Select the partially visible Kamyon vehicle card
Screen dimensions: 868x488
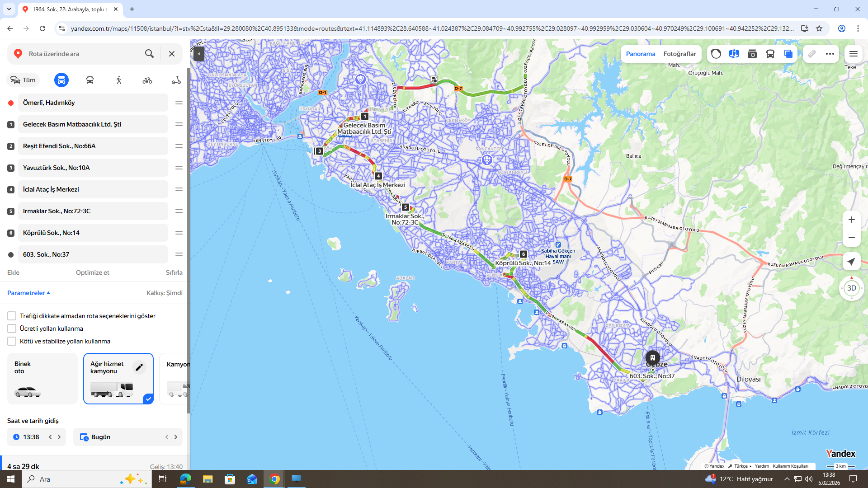(x=175, y=379)
